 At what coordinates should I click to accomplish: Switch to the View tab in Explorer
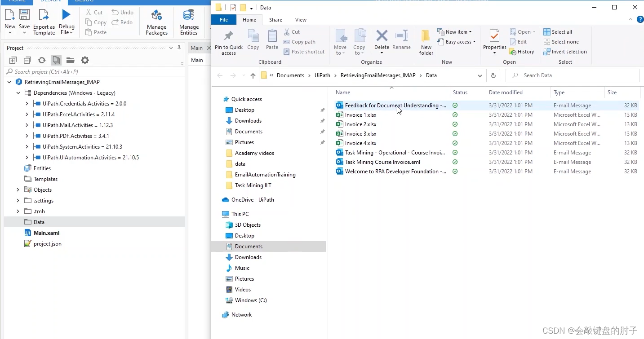pyautogui.click(x=301, y=20)
